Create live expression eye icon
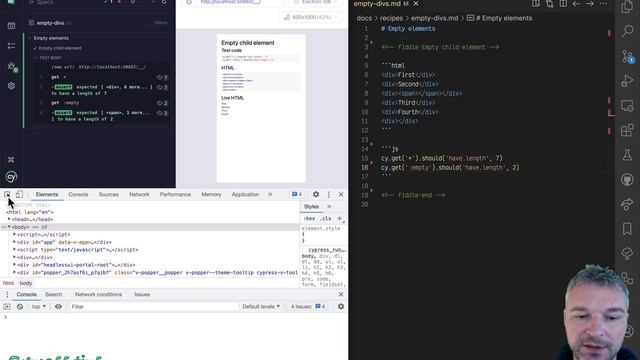This screenshot has width=640, height=360. click(58, 307)
